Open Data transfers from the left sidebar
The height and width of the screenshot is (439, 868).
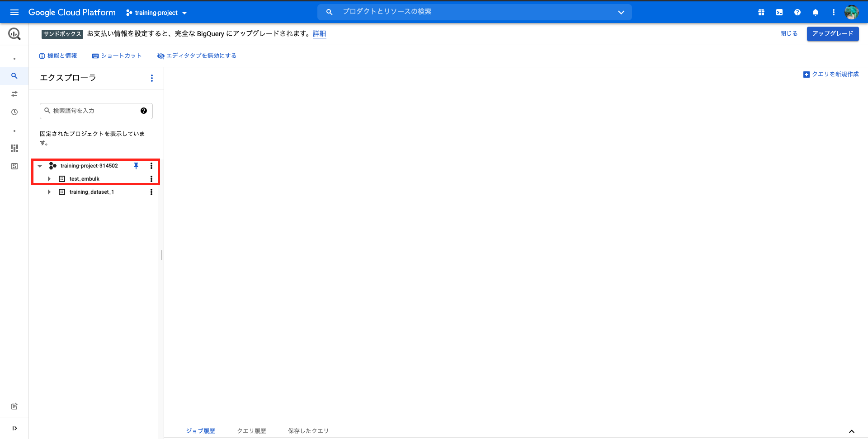[x=14, y=94]
